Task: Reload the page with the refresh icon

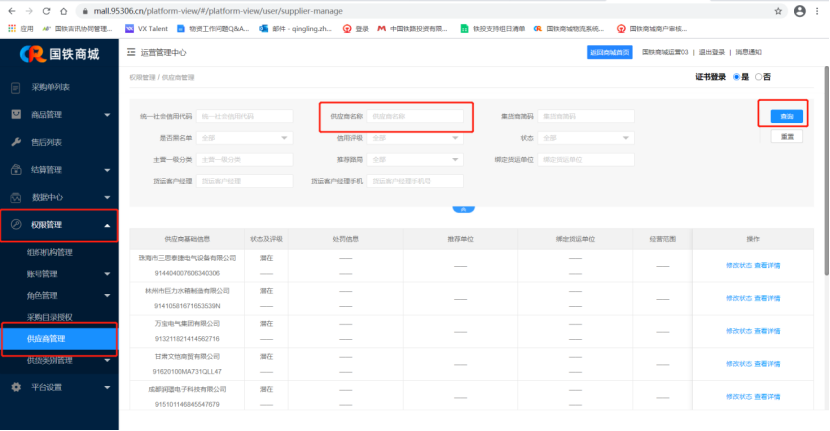Action: 47,11
